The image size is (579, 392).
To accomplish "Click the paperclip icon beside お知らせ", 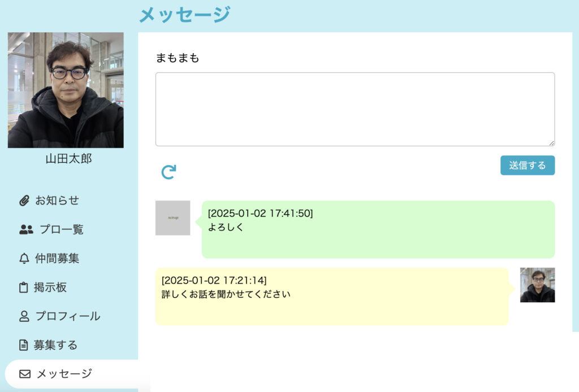I will pyautogui.click(x=24, y=201).
